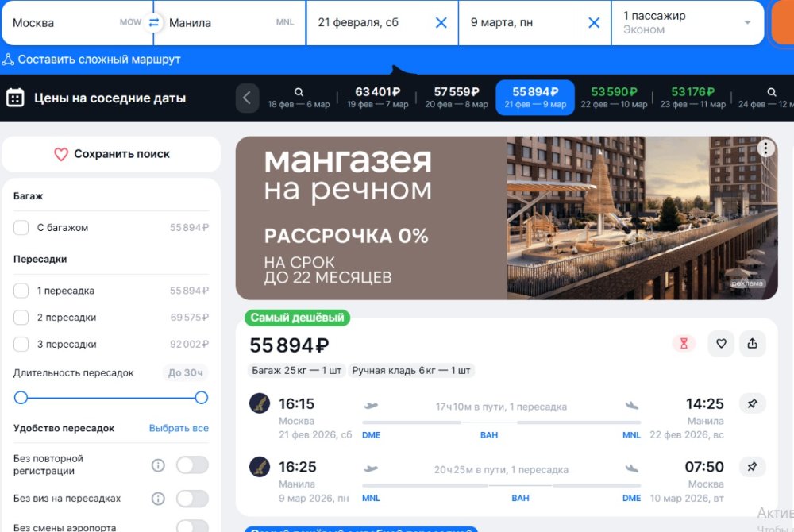The image size is (794, 532).
Task: Click the Багаж 25 кг — 1 шт tag
Action: pos(297,371)
